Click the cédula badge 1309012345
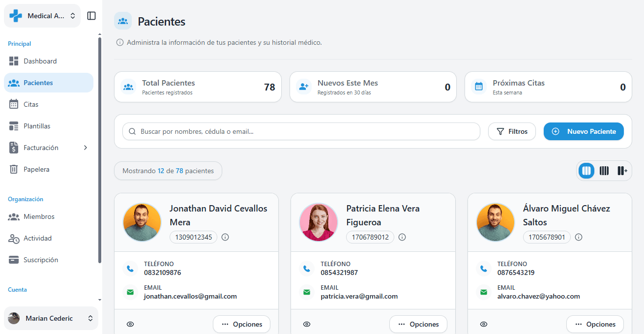 (x=193, y=237)
